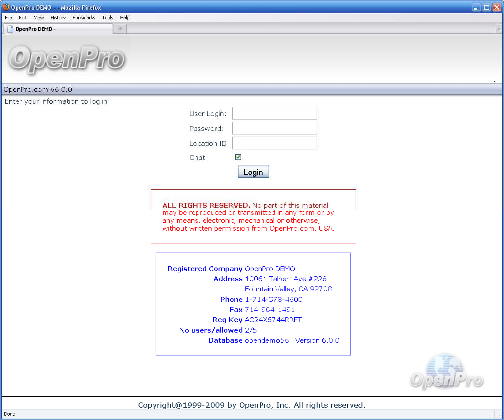Screen dimensions: 504x420
Task: Open the History menu
Action: 58,18
